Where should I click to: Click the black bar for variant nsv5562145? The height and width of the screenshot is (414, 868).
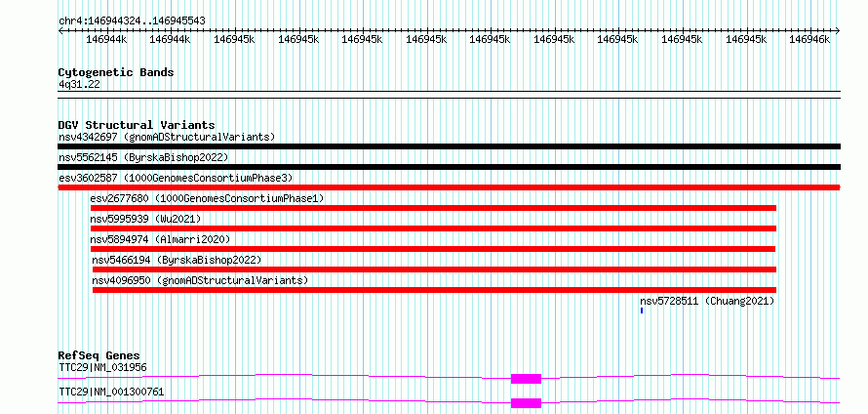point(449,167)
